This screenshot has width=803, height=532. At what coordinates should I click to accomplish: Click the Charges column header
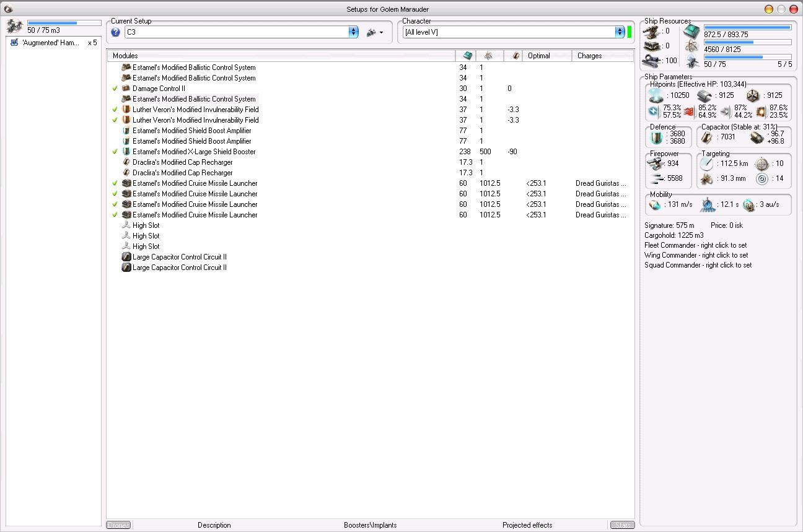click(x=602, y=56)
